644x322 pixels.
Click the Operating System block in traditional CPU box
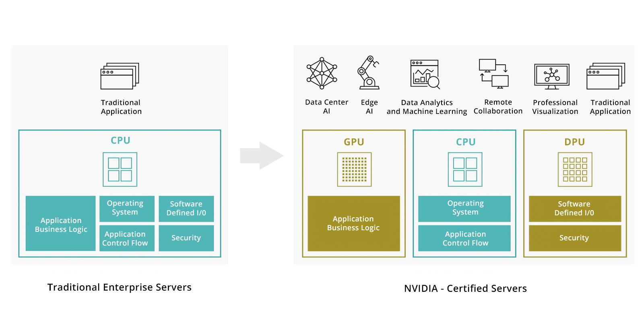coord(127,209)
